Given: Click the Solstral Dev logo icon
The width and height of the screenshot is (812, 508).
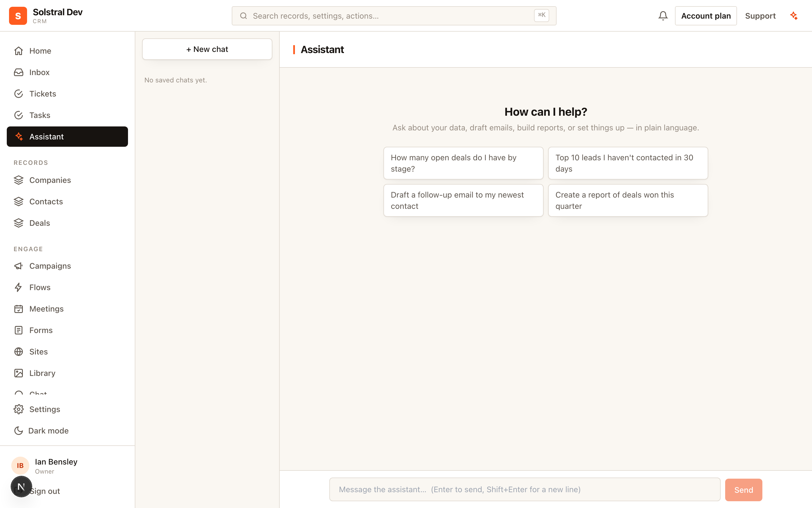Looking at the screenshot, I should coord(18,16).
